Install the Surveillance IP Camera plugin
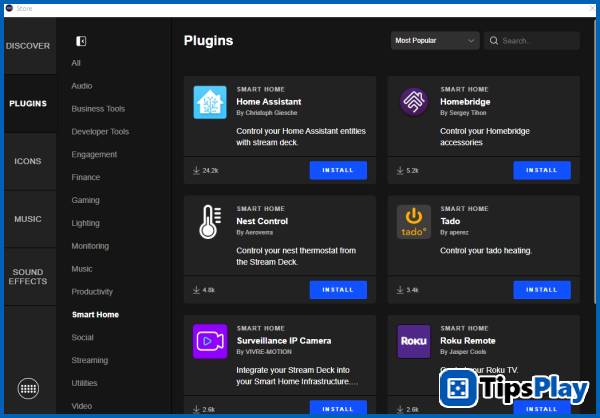This screenshot has width=600, height=418. [338, 408]
